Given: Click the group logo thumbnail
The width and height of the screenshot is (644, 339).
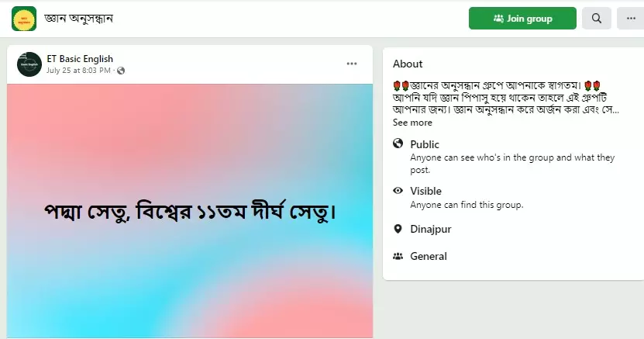Looking at the screenshot, I should [x=24, y=19].
